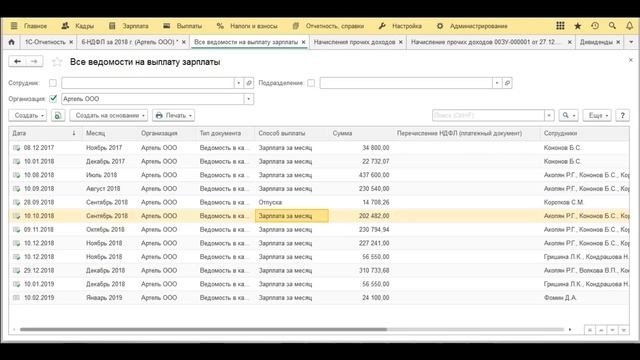Viewport: 640px width, 360px height.
Task: Open help with the question mark button
Action: 622,116
